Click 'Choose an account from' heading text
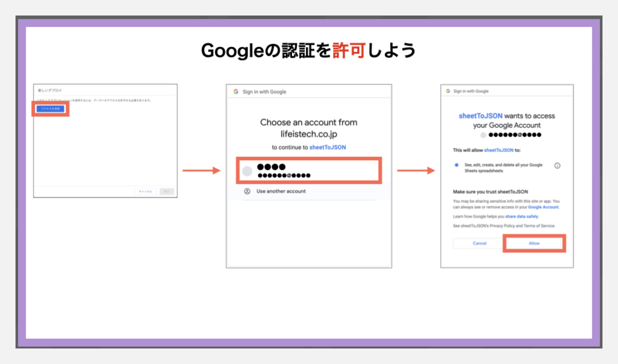This screenshot has width=618, height=364. pyautogui.click(x=309, y=122)
